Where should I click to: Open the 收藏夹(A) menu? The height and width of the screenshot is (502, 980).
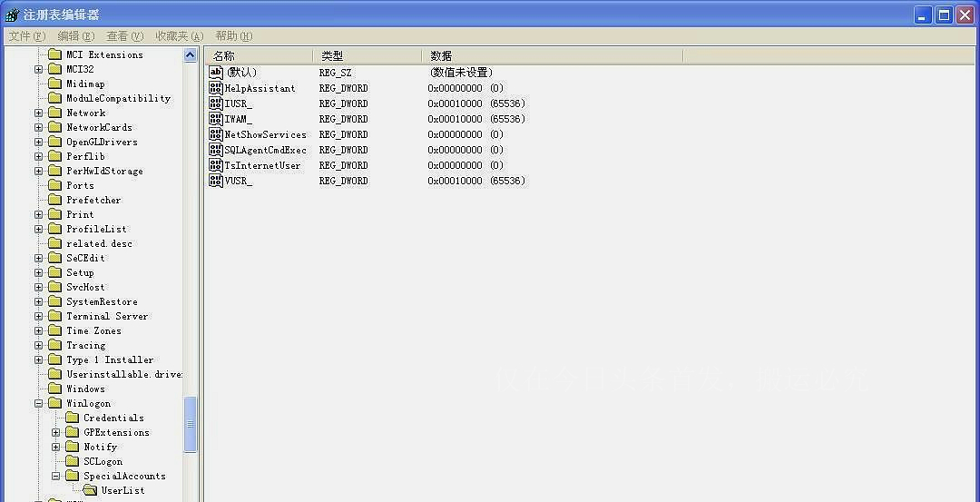coord(180,36)
